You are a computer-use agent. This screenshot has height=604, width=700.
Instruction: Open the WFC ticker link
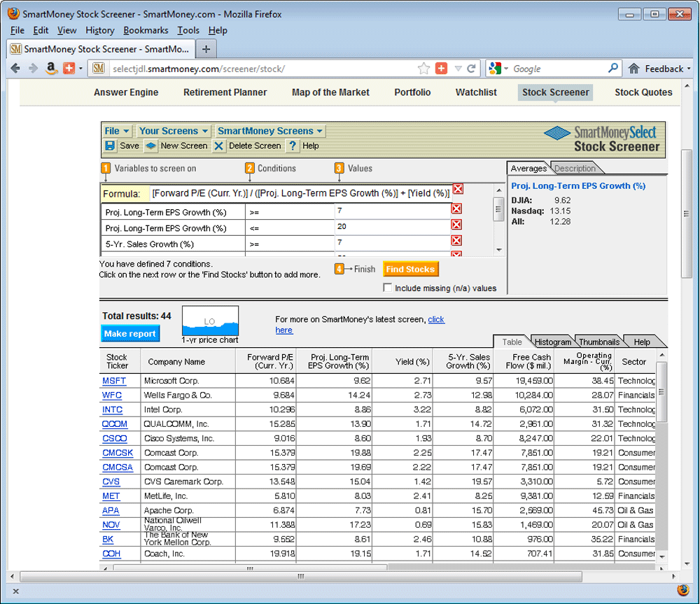click(x=112, y=395)
